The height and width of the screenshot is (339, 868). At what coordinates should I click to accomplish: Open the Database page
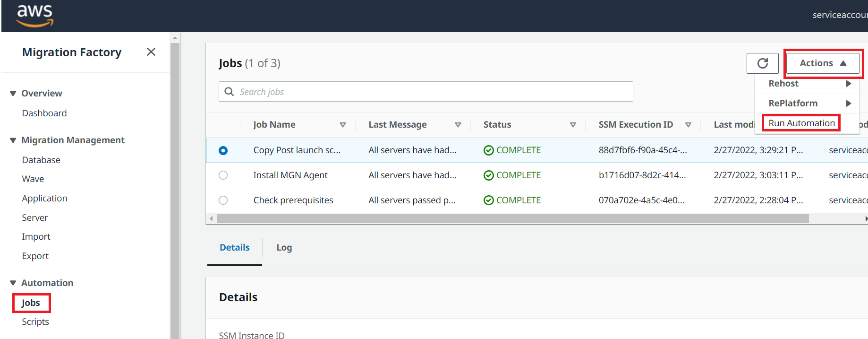coord(41,160)
